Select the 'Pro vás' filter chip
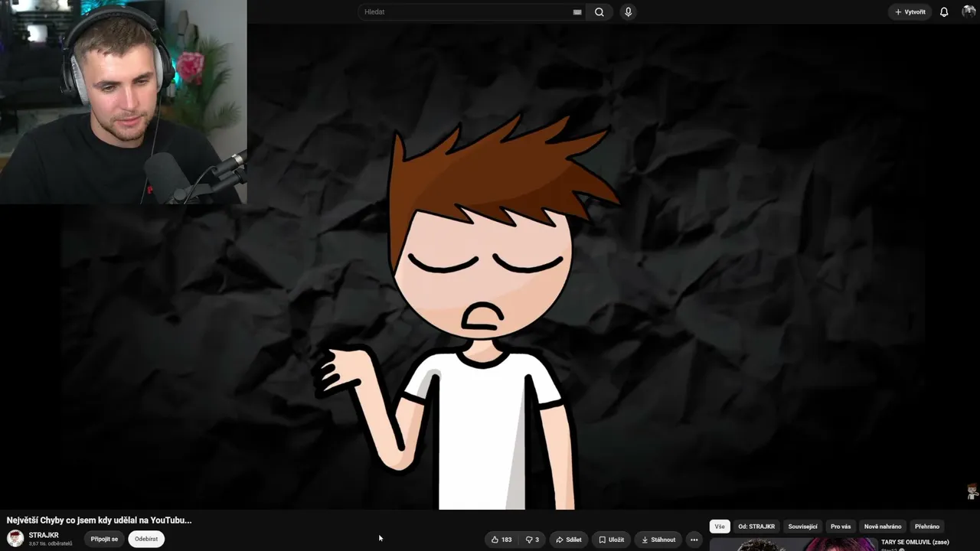Screen dimensions: 980x551 tap(841, 527)
